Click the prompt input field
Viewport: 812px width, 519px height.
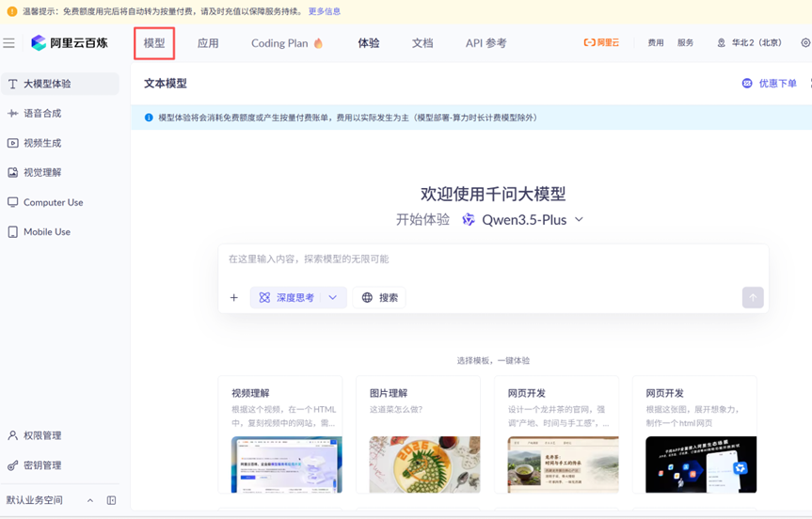point(493,259)
